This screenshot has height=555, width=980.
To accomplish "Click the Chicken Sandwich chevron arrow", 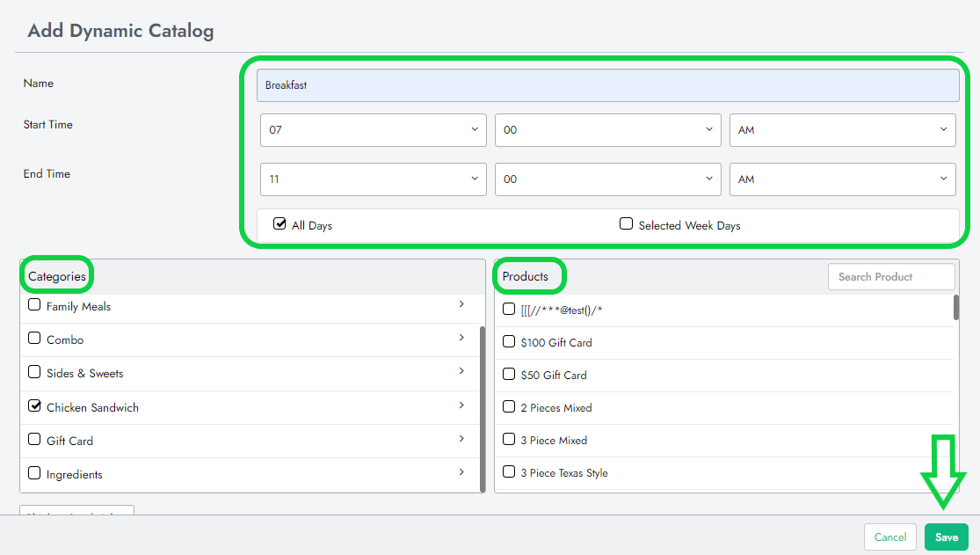I will [x=461, y=405].
